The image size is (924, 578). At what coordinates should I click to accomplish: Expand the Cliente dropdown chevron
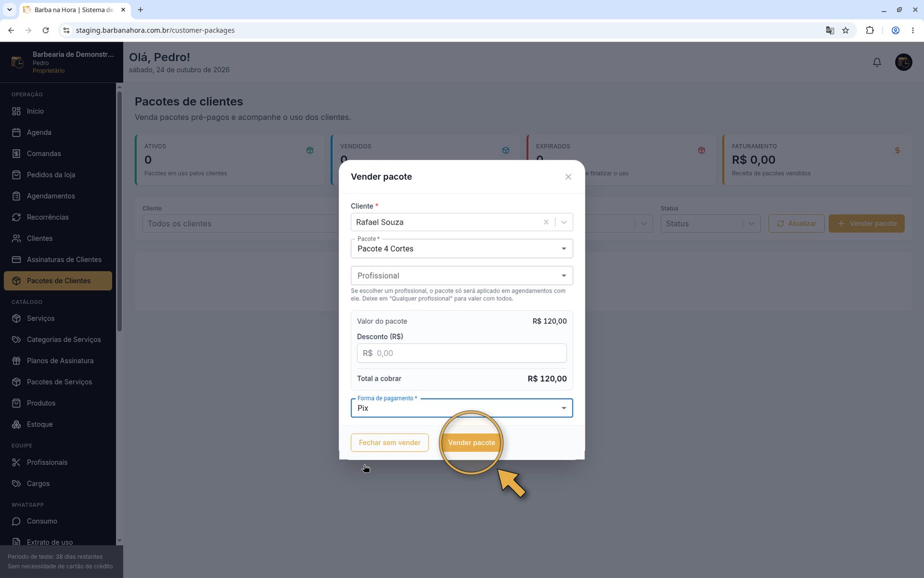564,222
